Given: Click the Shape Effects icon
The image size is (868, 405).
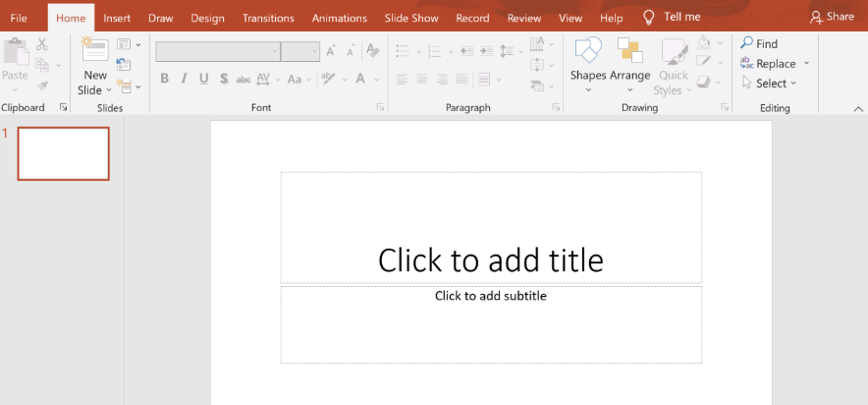Looking at the screenshot, I should coord(703,82).
